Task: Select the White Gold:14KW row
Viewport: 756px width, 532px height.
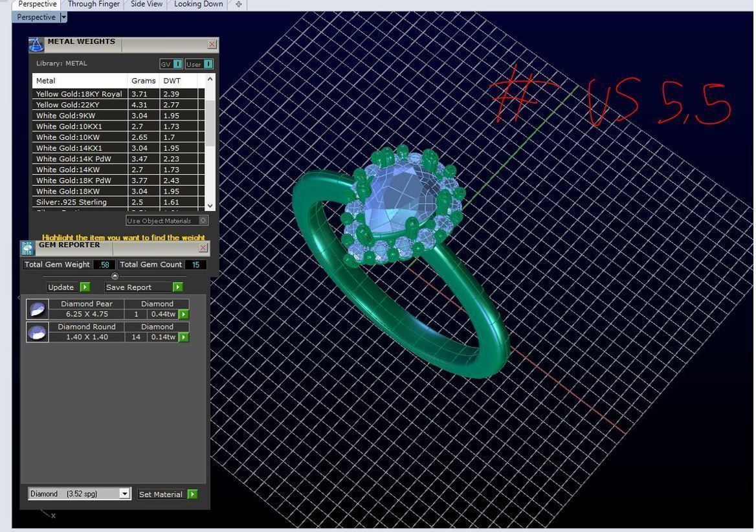Action: point(118,170)
